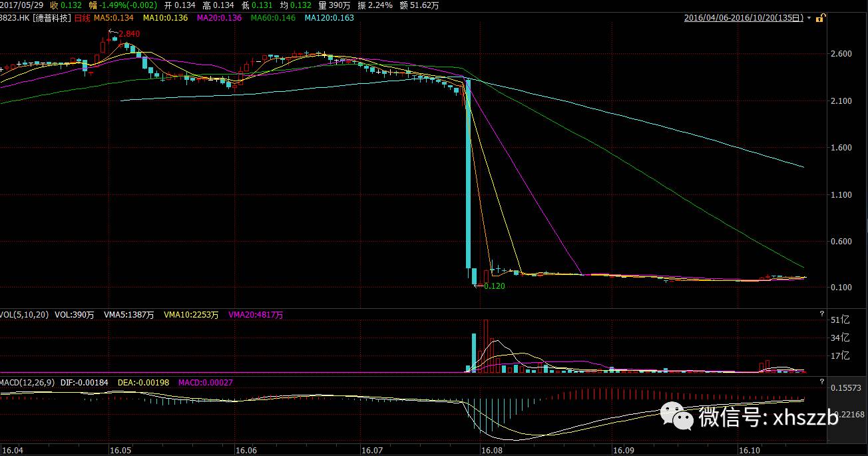The height and width of the screenshot is (456, 868).
Task: Click the 16.08 time axis label
Action: 491,450
